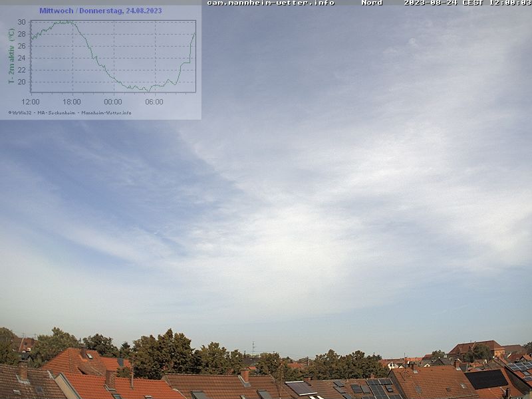The image size is (532, 399).
Task: Select the 00:00 time axis label
Action: [x=113, y=102]
